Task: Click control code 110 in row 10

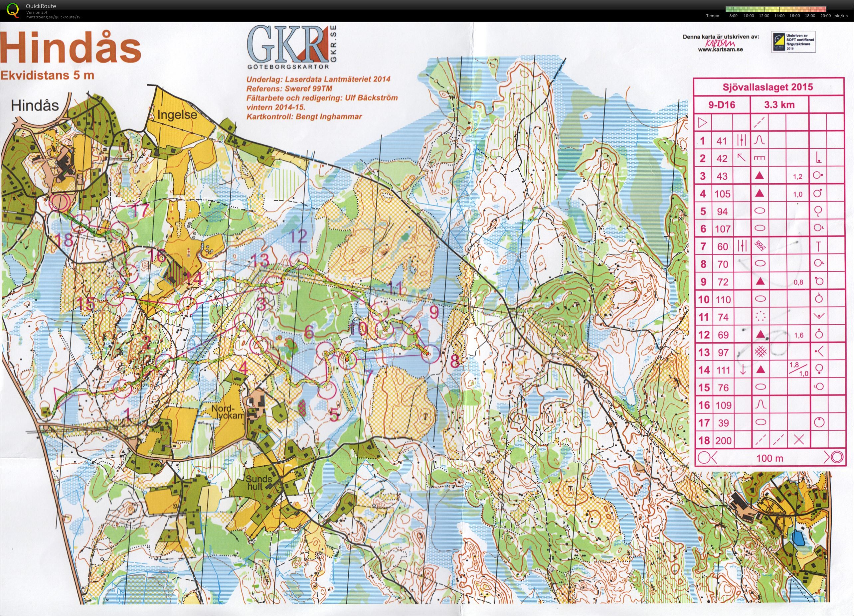Action: [723, 300]
